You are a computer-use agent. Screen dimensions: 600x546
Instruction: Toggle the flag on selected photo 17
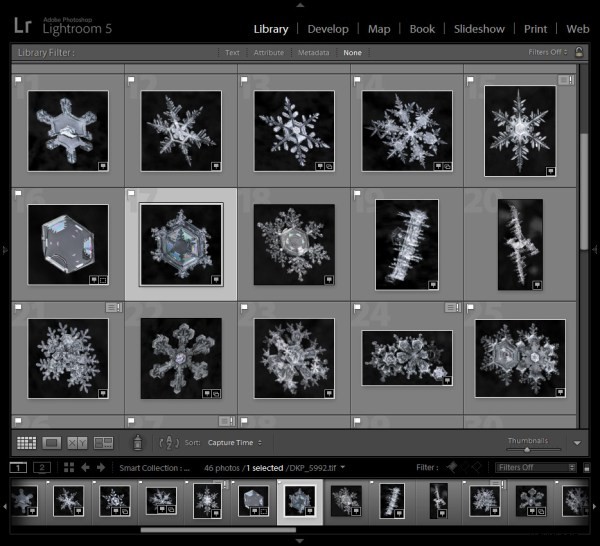[x=131, y=193]
